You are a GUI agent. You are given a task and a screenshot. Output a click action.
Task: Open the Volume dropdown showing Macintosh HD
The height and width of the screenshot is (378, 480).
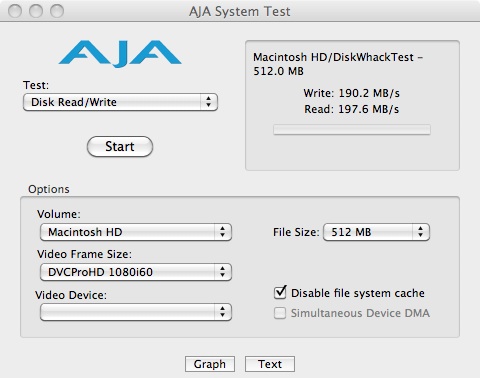[x=136, y=232]
